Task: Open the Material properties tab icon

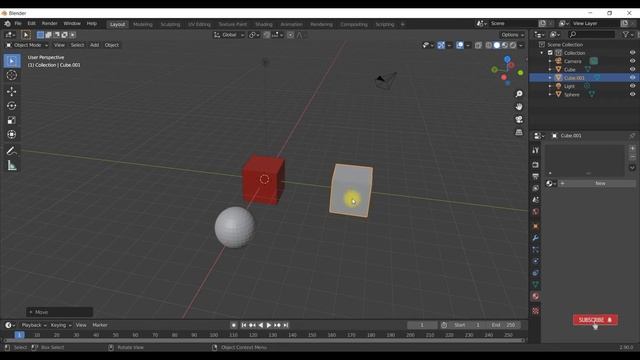Action: tap(536, 296)
